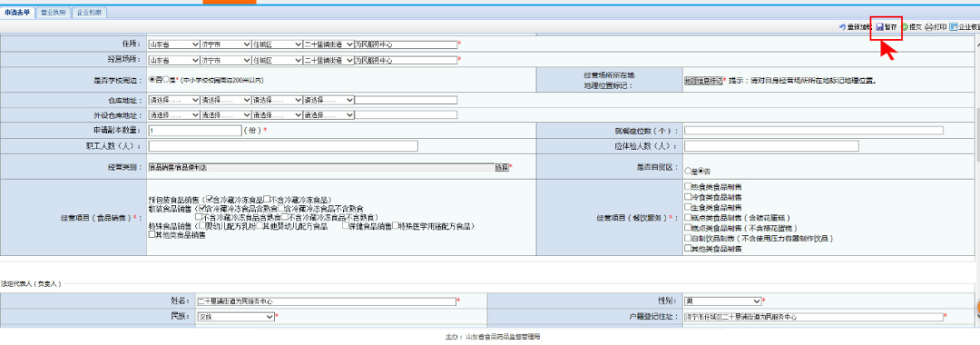Switch to the 申请表单 tab
The width and height of the screenshot is (980, 345).
[x=17, y=13]
